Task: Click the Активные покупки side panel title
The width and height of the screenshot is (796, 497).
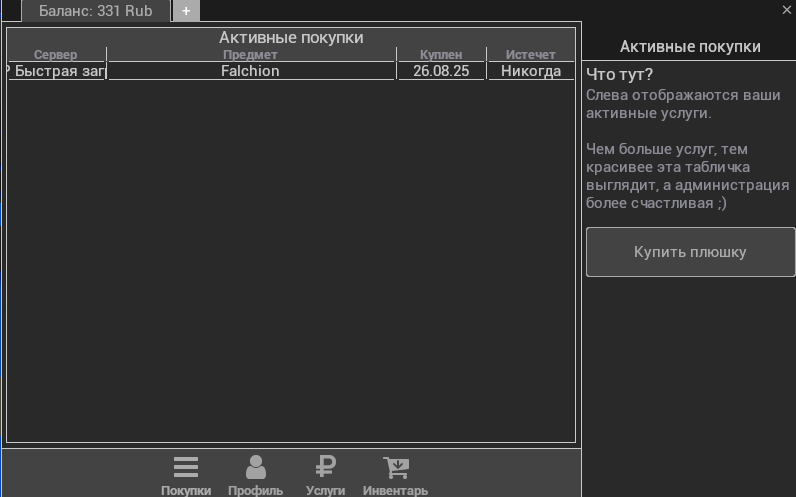Action: pos(690,47)
